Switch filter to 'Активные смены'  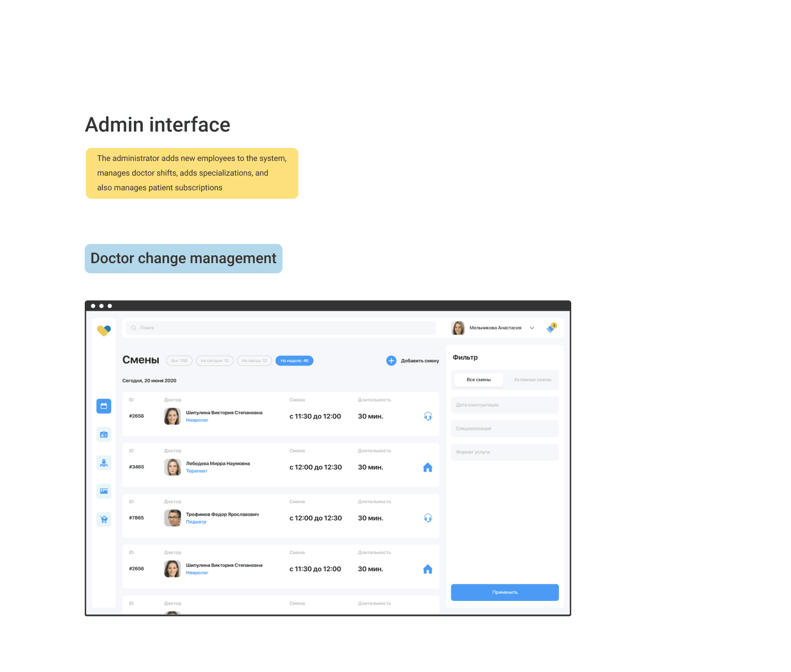pyautogui.click(x=532, y=380)
